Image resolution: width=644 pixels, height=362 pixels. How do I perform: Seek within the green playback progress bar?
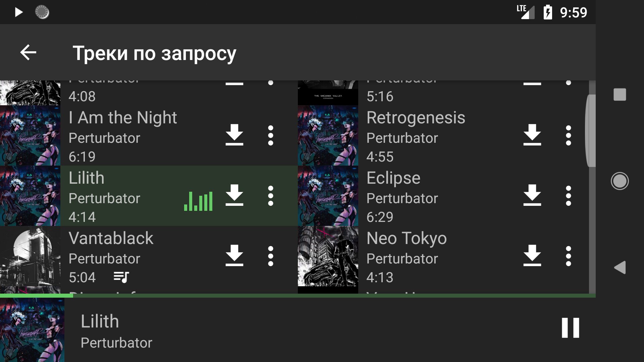click(x=298, y=296)
